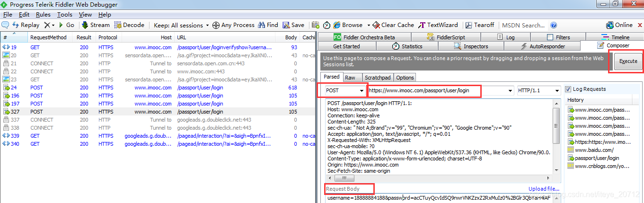Click the MSDN Search input field

pos(523,25)
